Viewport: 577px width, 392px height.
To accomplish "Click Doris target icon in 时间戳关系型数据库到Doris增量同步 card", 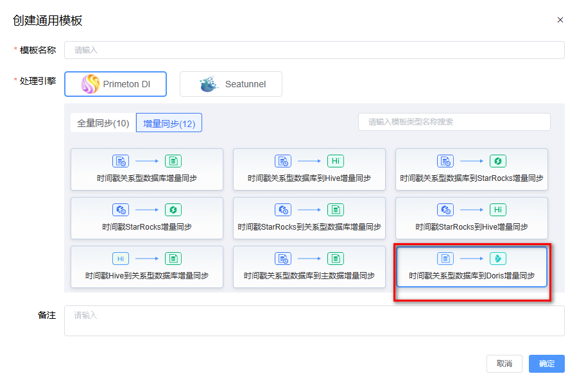I will tap(498, 259).
